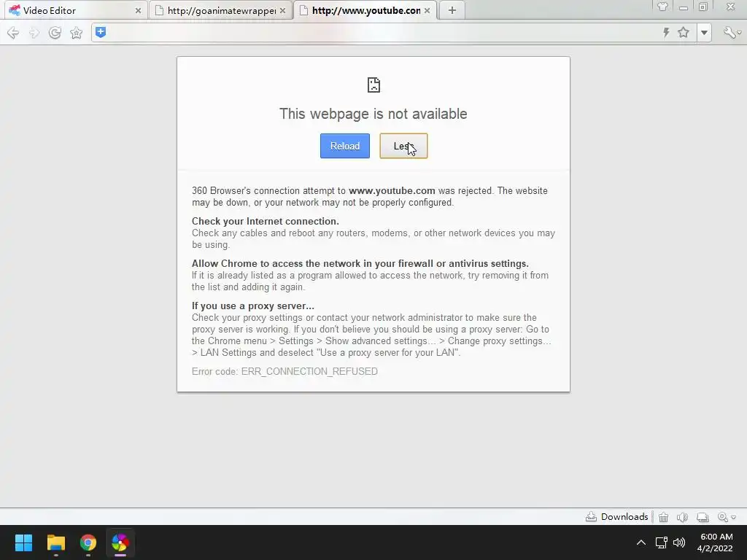Click the Less button
The image size is (747, 560).
point(403,146)
